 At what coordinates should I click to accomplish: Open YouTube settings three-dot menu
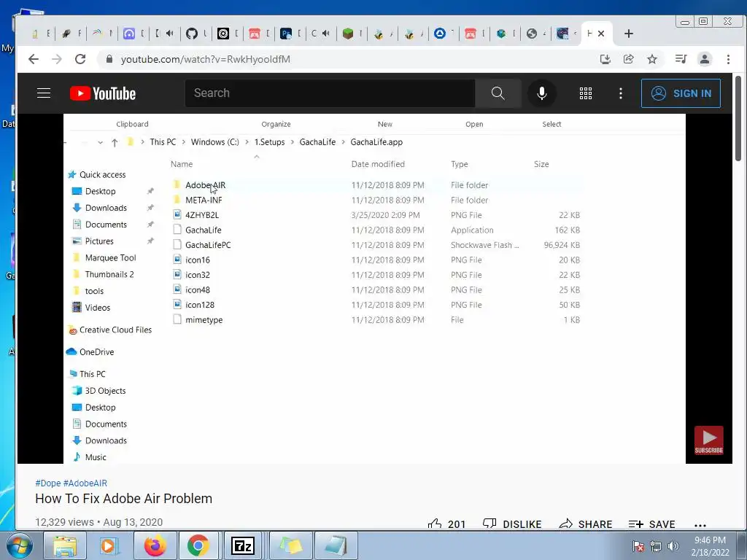[x=620, y=93]
